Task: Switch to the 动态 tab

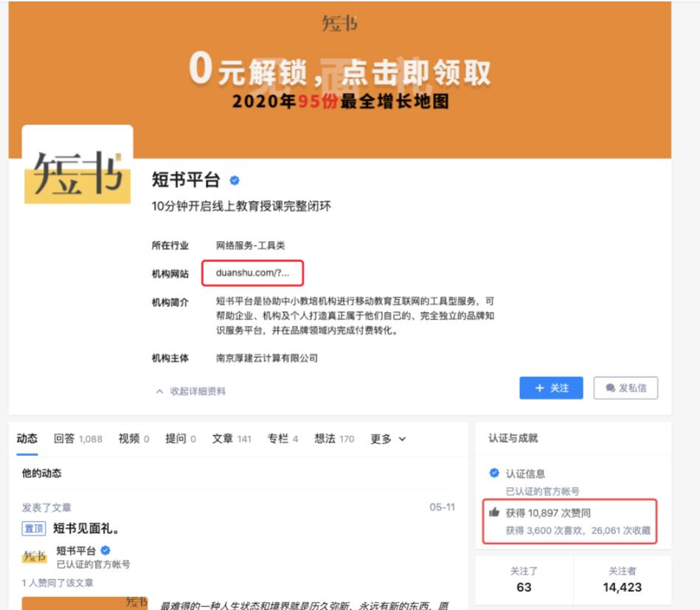Action: [27, 439]
